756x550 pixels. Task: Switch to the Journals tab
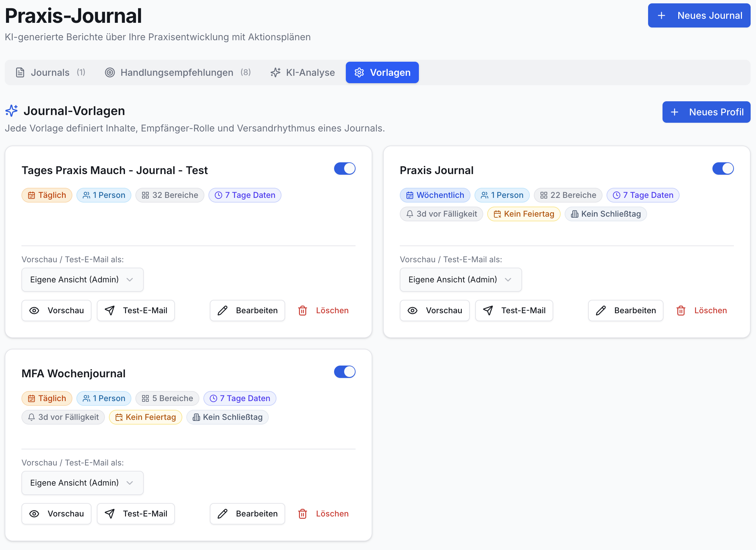pyautogui.click(x=51, y=72)
